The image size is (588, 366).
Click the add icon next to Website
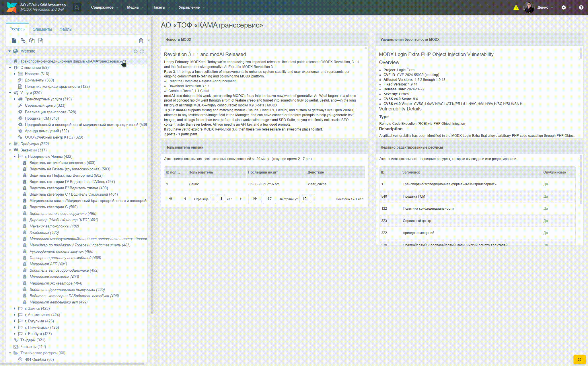click(135, 51)
